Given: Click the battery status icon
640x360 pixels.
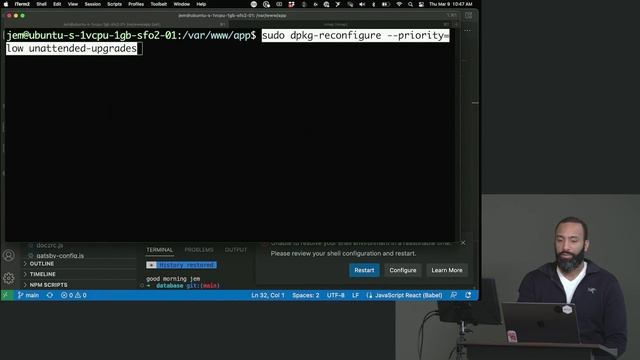Looking at the screenshot, I should pyautogui.click(x=385, y=4).
